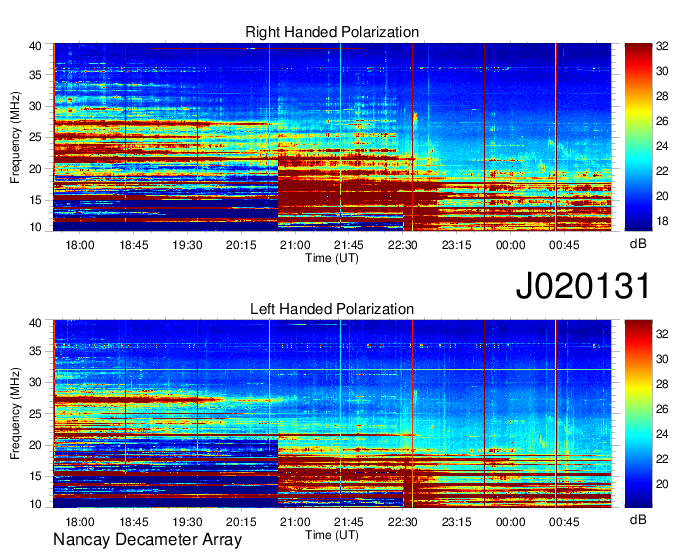Click the 28 value on the top colorbar
The image size is (680, 552).
[662, 96]
